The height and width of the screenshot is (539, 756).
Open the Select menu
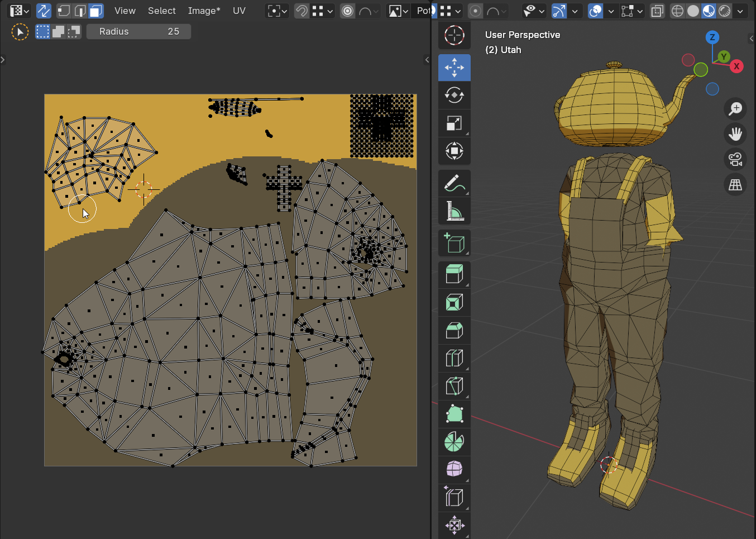pyautogui.click(x=162, y=11)
